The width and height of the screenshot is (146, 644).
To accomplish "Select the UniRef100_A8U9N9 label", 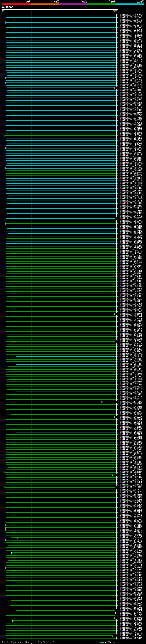I will coord(131,188).
